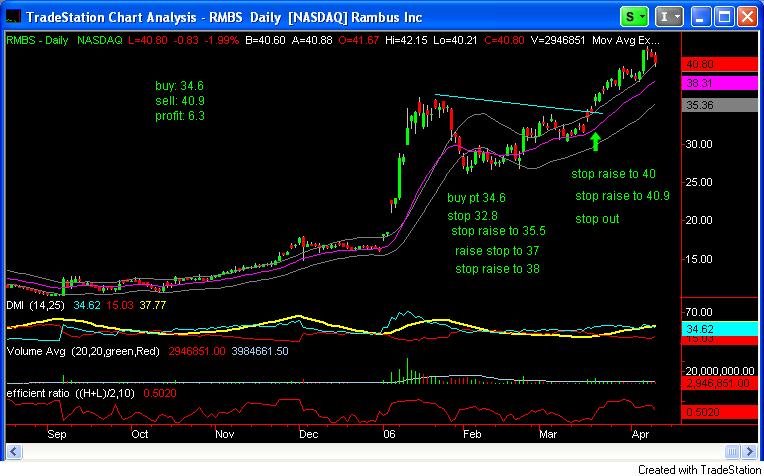Click the "RMBS - Daily" status text

[37, 40]
